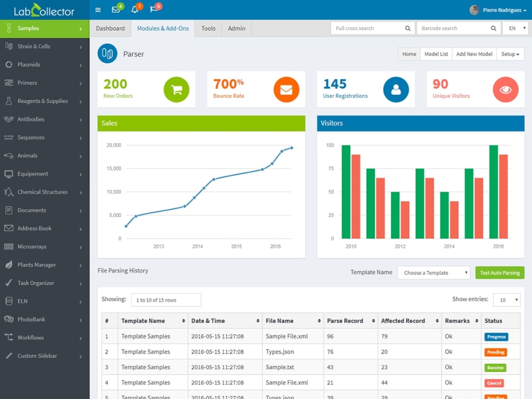This screenshot has width=532, height=399.
Task: Click the Full cross search magnifier
Action: coord(408,29)
